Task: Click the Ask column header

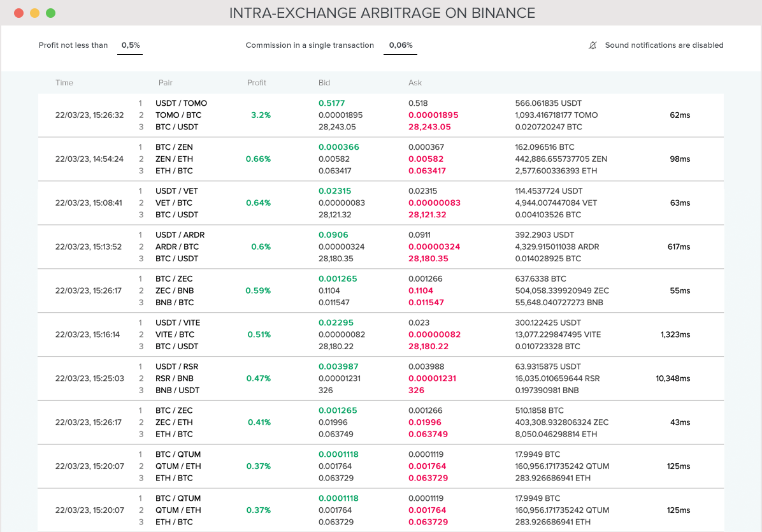Action: coord(415,83)
